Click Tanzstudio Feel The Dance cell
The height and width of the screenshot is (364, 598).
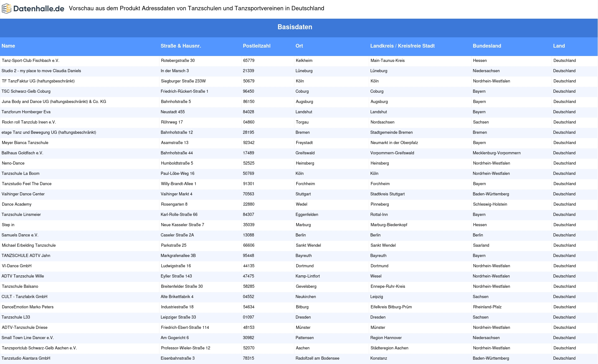[27, 184]
